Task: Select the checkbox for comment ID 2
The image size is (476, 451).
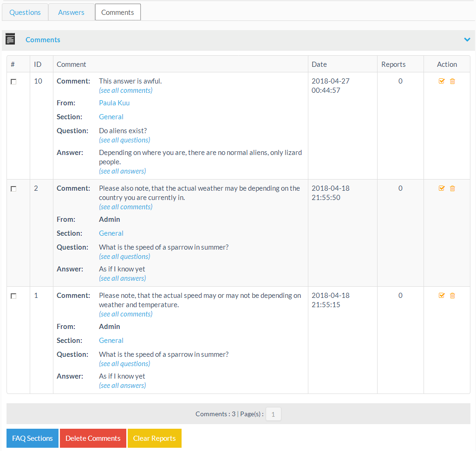Action: point(13,189)
